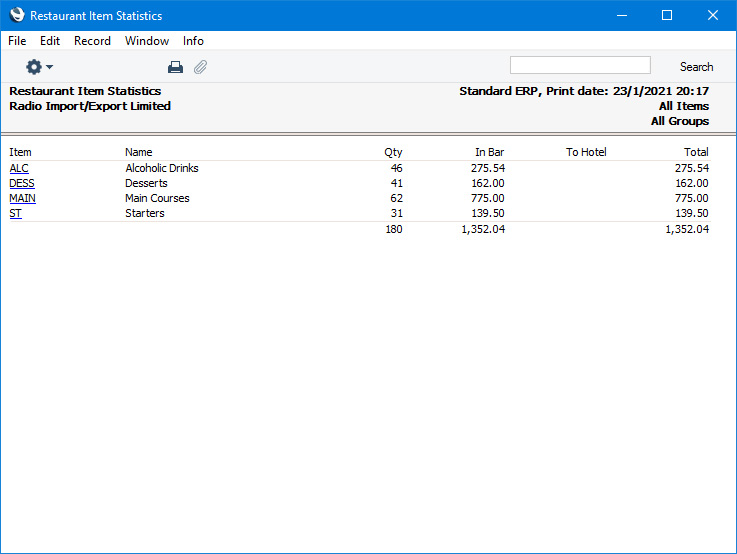
Task: Click the paperclip attachments icon
Action: (201, 67)
